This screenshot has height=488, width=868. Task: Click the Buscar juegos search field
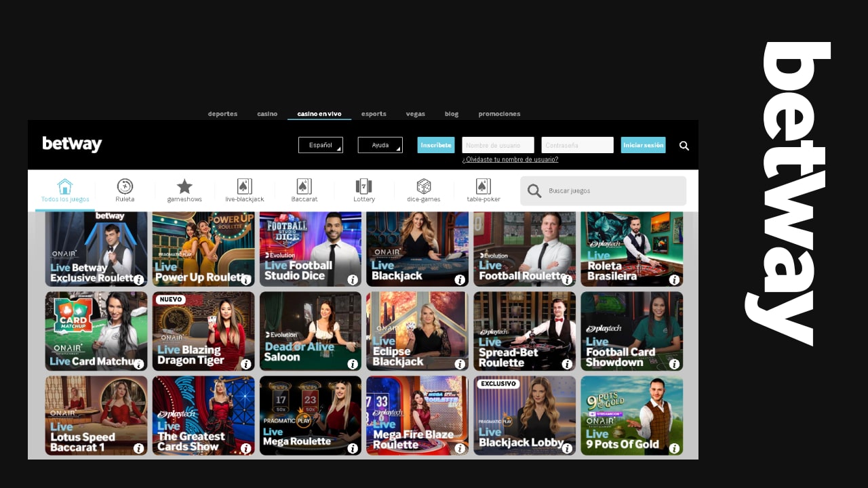tap(604, 191)
